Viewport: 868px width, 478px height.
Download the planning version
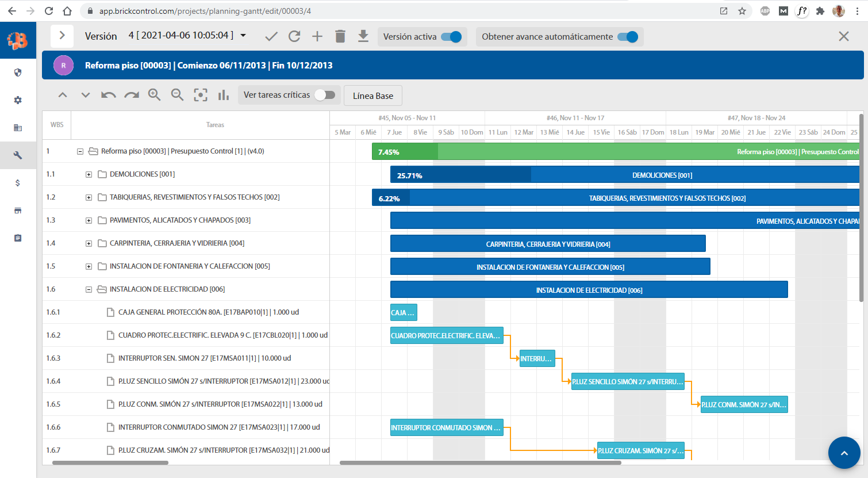tap(363, 36)
